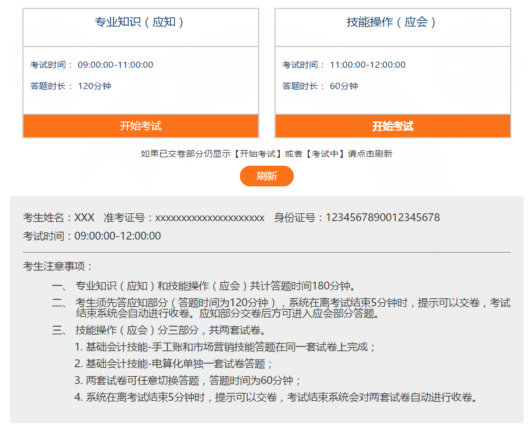Click the 准考证号 admission ticket number
530x427 pixels.
point(184,217)
